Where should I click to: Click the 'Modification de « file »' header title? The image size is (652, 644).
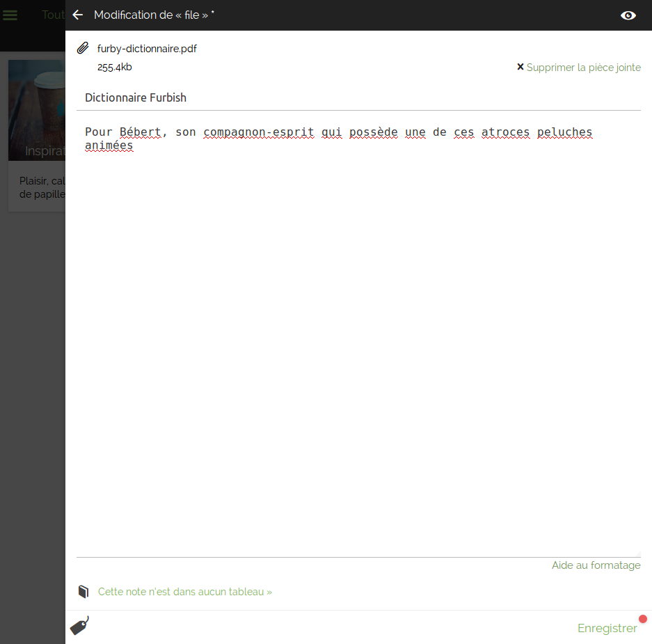[154, 15]
